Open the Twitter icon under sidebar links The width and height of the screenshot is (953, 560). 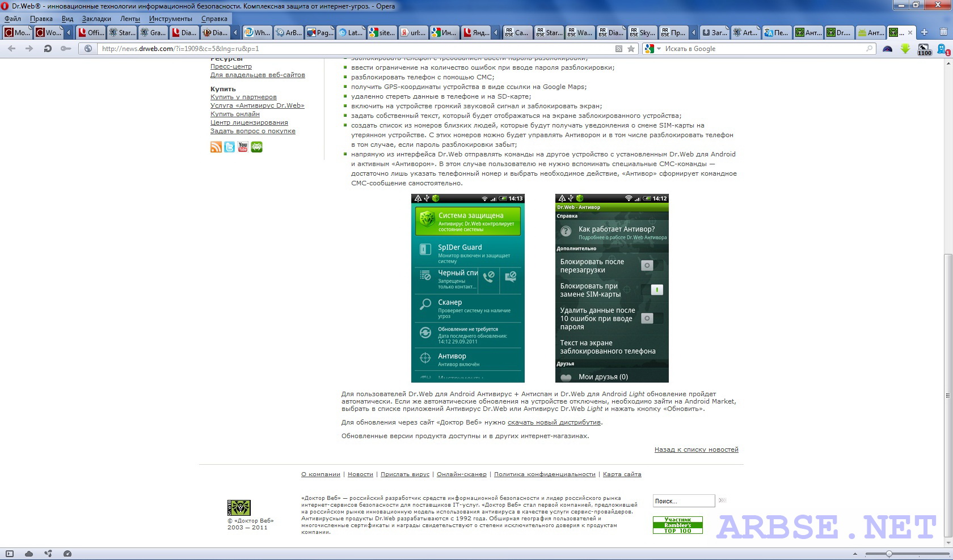pos(230,147)
